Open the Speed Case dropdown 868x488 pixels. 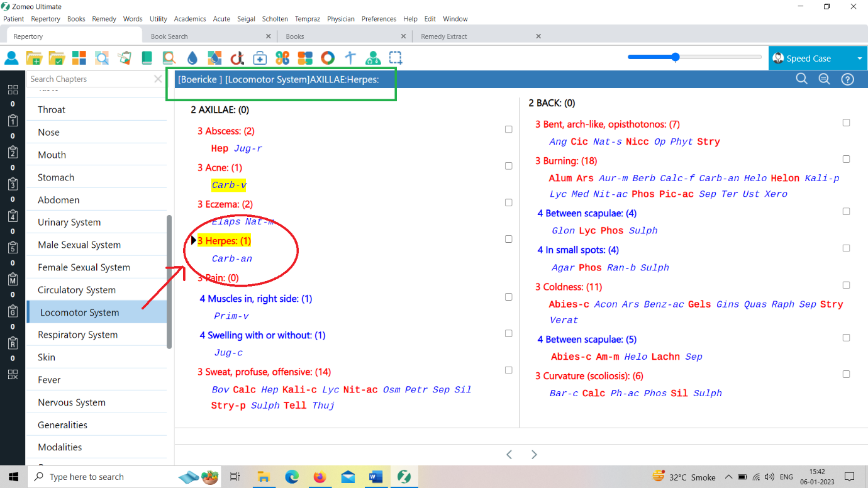[859, 58]
